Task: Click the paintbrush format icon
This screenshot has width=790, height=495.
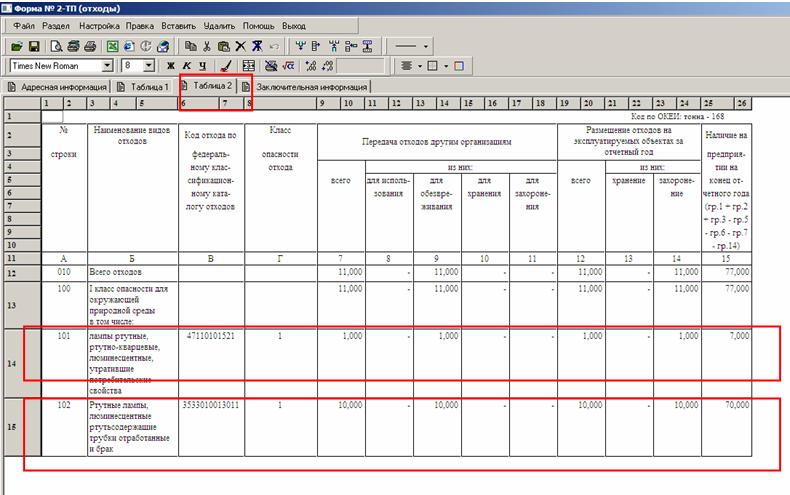Action: [x=224, y=66]
